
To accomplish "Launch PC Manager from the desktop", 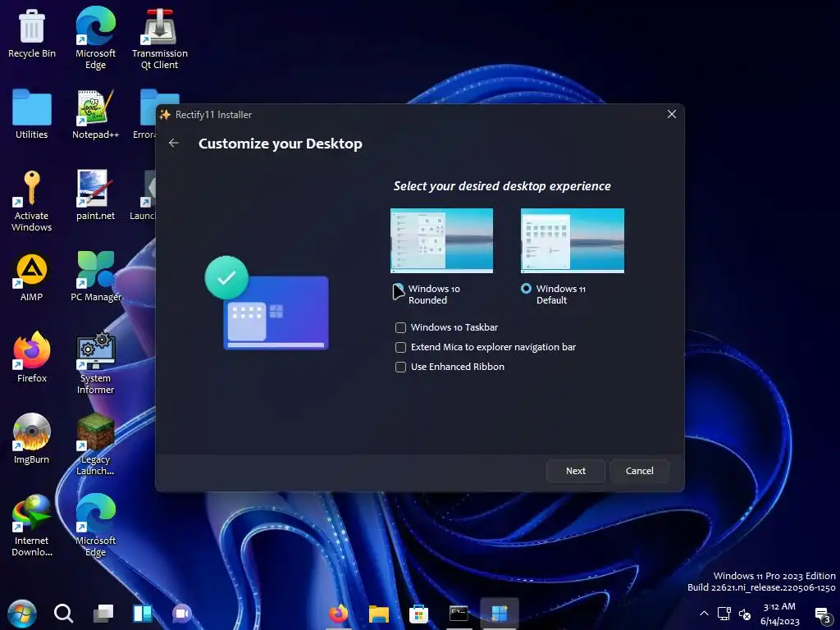I will pos(95,277).
